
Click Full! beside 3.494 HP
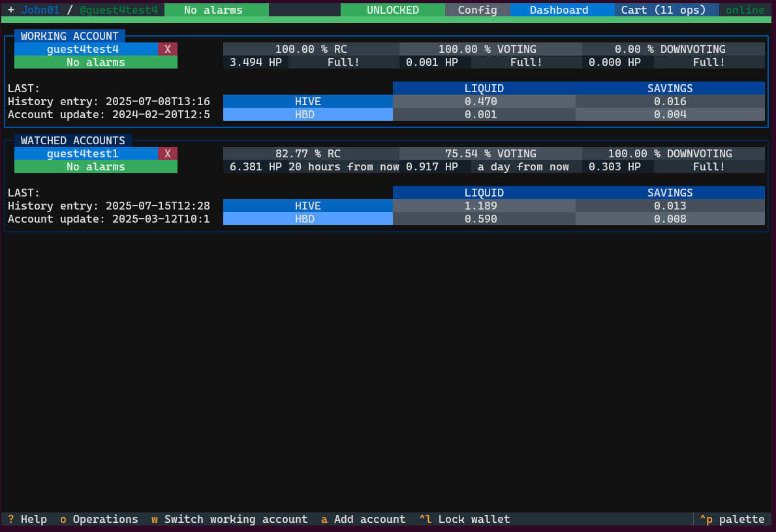tap(343, 63)
